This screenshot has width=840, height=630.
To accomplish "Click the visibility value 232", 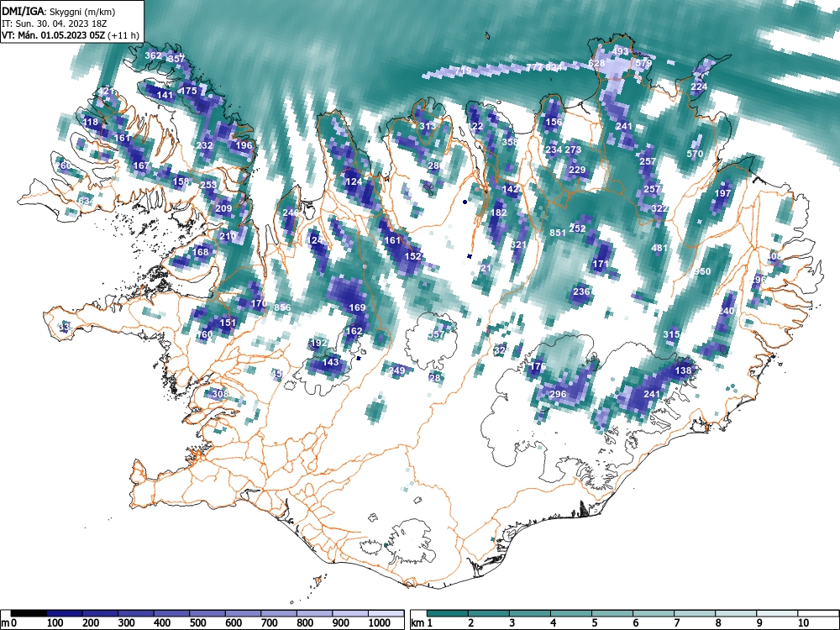I will pos(205,145).
